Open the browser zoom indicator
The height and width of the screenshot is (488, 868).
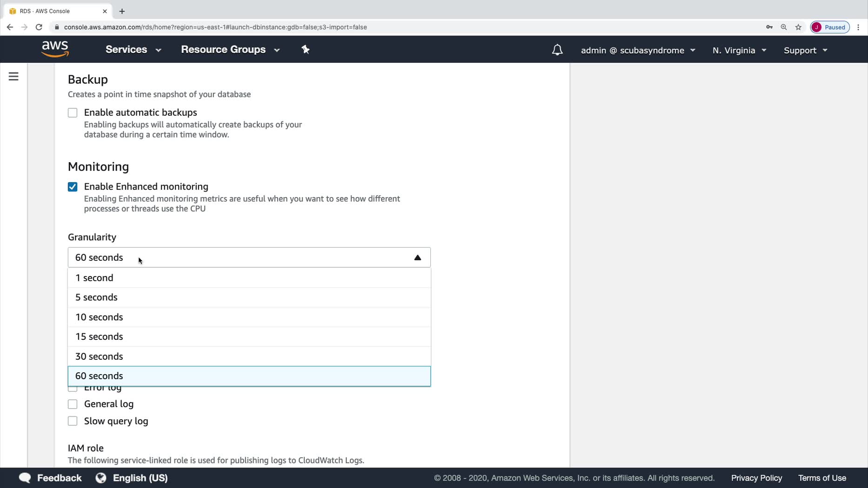click(784, 27)
